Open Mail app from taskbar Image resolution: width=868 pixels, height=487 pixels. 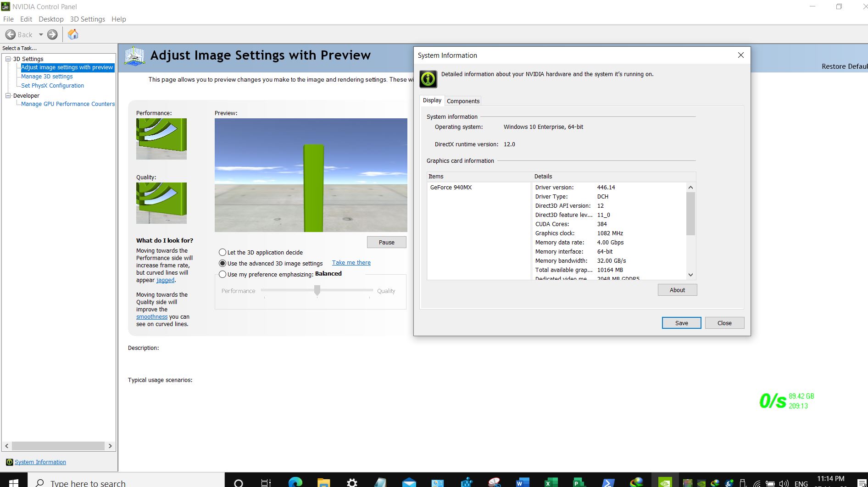point(409,482)
